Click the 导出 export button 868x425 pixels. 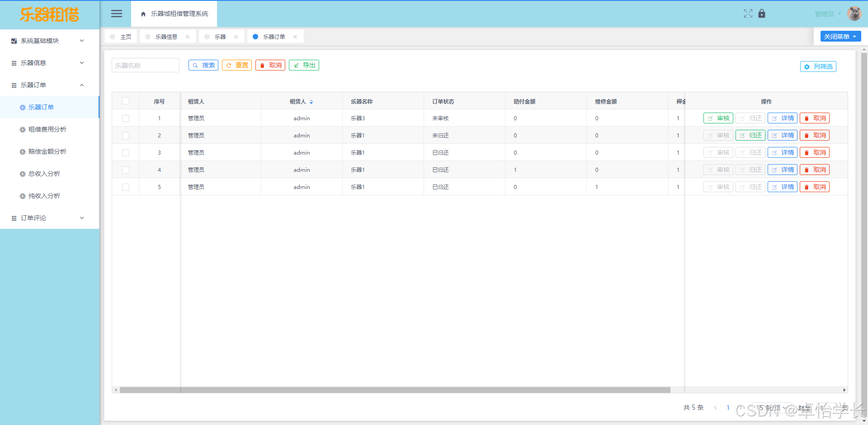(304, 65)
